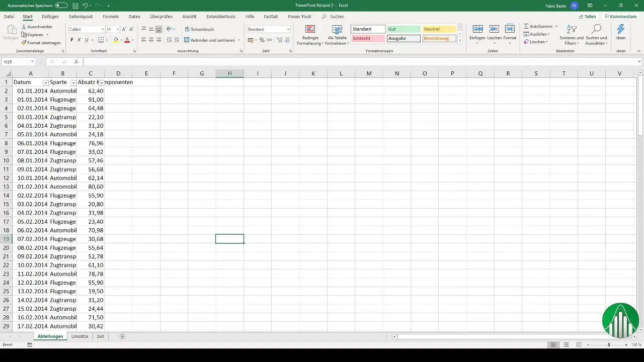This screenshot has width=644, height=362.
Task: Switch to the Umsätze sheet tab
Action: pos(80,336)
